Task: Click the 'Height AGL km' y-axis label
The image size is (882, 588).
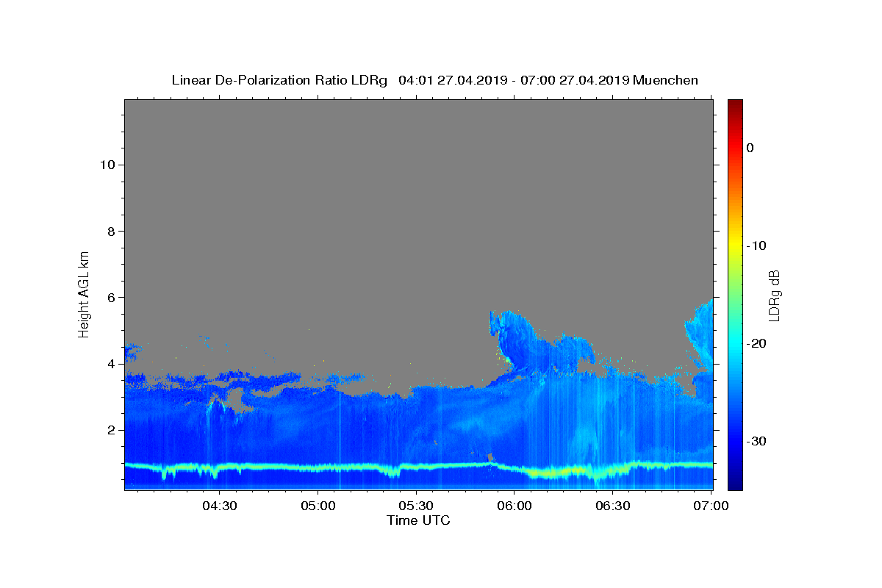Action: point(85,293)
